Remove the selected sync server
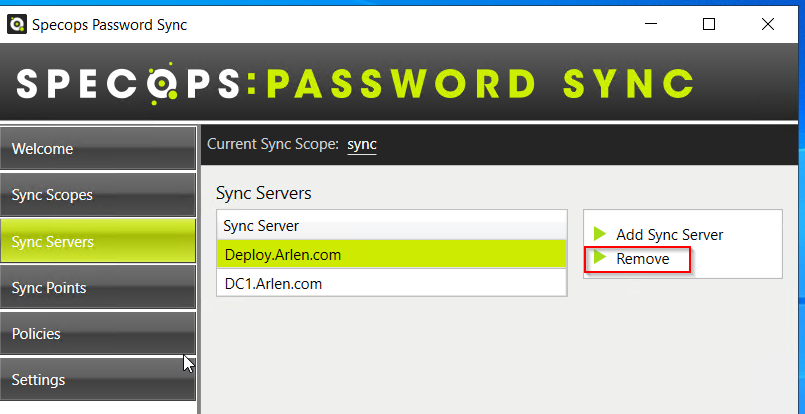Image resolution: width=805 pixels, height=414 pixels. (x=643, y=259)
